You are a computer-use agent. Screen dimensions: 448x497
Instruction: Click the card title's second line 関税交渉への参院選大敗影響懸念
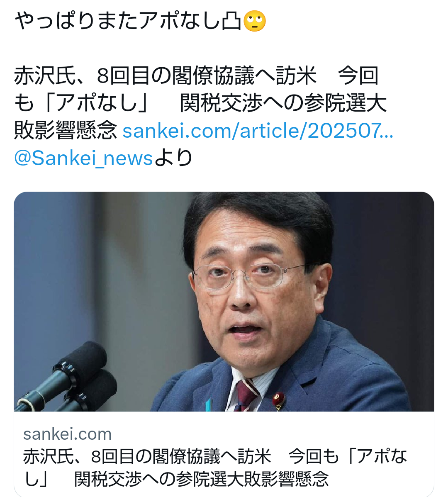pyautogui.click(x=201, y=479)
